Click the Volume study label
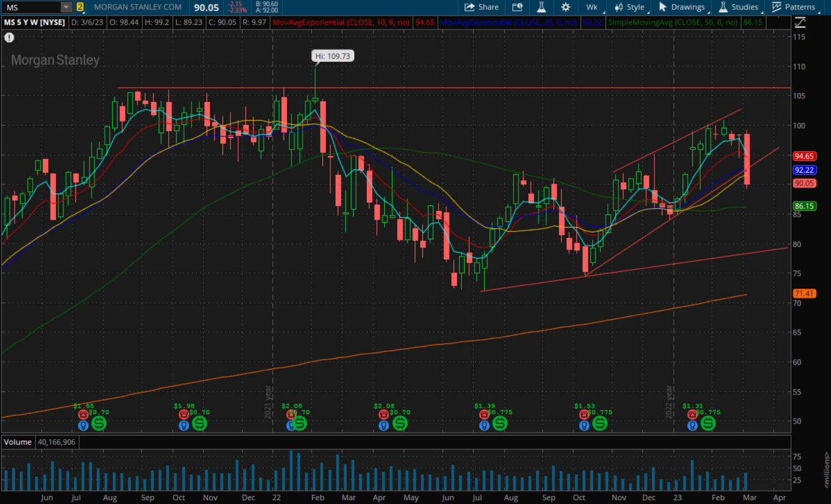This screenshot has height=504, width=831. click(x=18, y=442)
